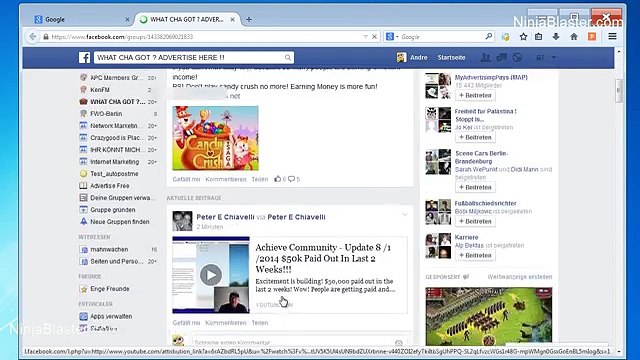This screenshot has height=360, width=640.
Task: Open the Facebook account dropdown arrow
Action: pos(554,58)
